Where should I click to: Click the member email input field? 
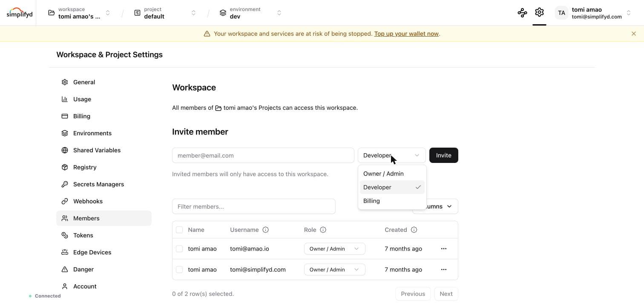click(x=263, y=155)
